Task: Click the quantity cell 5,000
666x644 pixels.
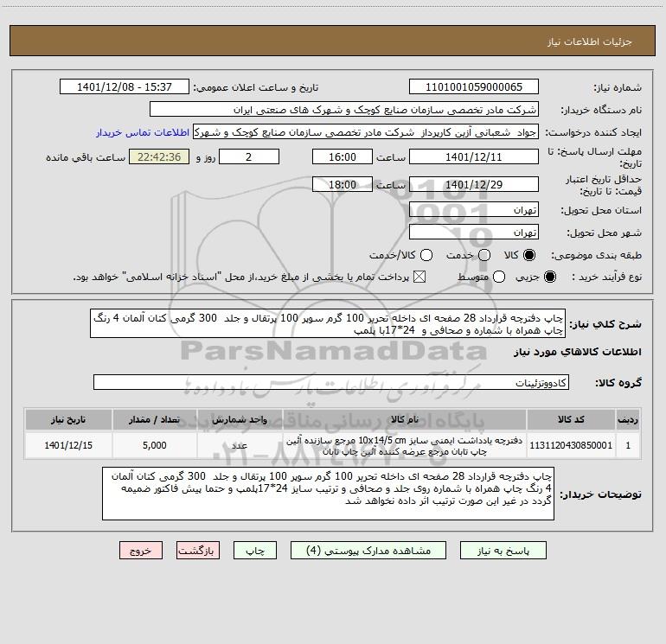Action: click(x=155, y=445)
